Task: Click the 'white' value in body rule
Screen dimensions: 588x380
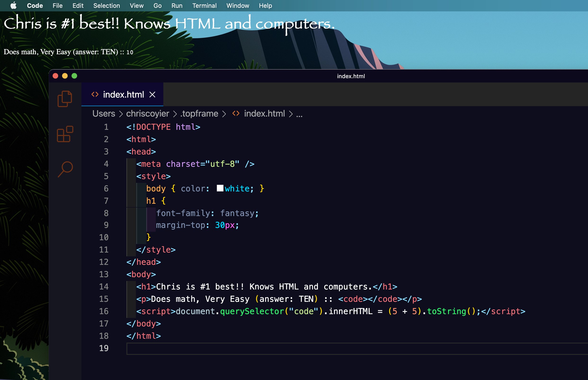Action: tap(237, 189)
